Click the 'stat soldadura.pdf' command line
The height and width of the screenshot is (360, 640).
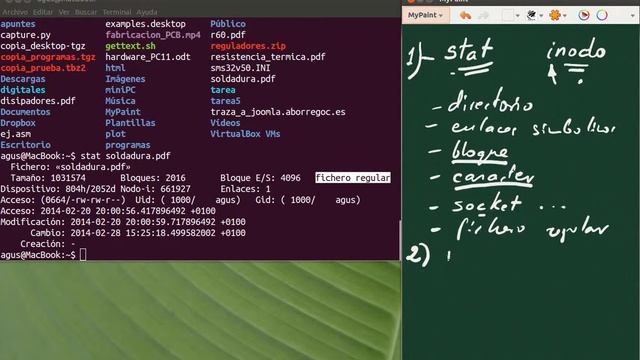click(125, 156)
